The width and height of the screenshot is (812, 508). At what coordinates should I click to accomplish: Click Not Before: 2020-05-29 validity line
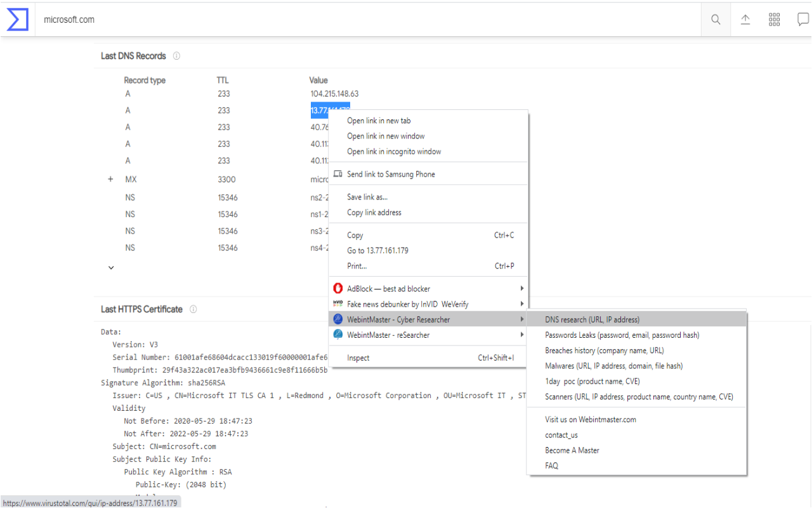188,421
